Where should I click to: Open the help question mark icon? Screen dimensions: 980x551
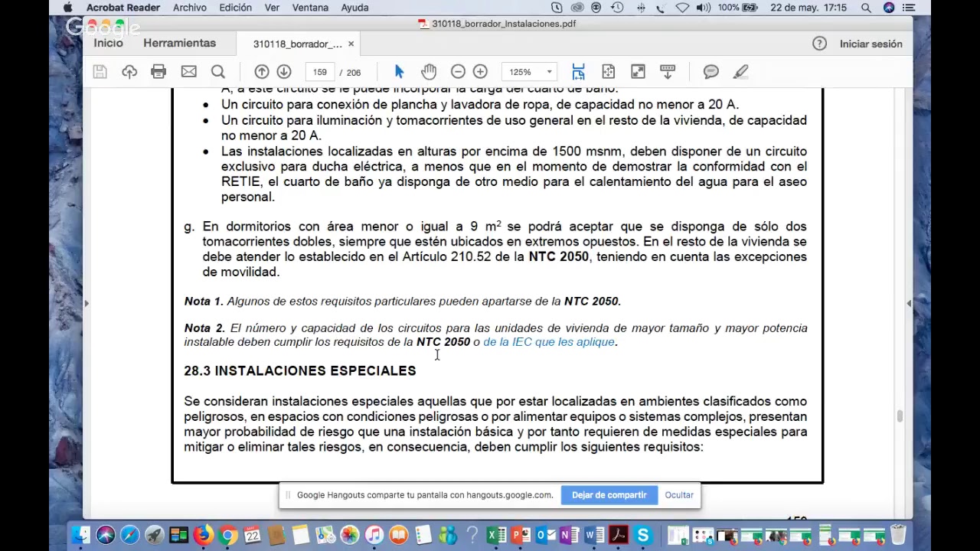819,44
